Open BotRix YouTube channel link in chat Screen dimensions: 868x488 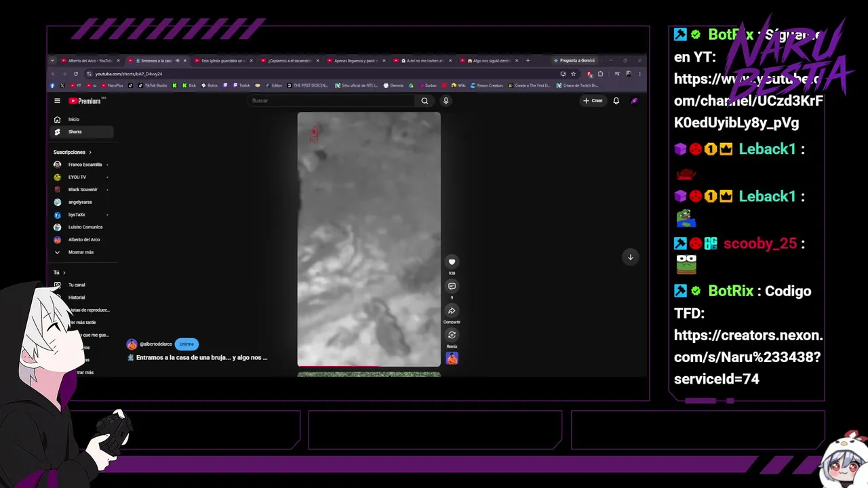[749, 101]
